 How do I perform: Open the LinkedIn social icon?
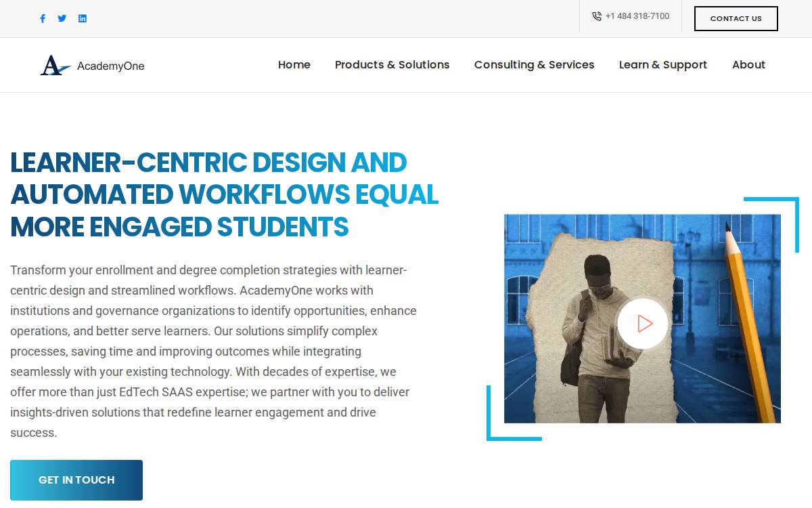pyautogui.click(x=83, y=18)
